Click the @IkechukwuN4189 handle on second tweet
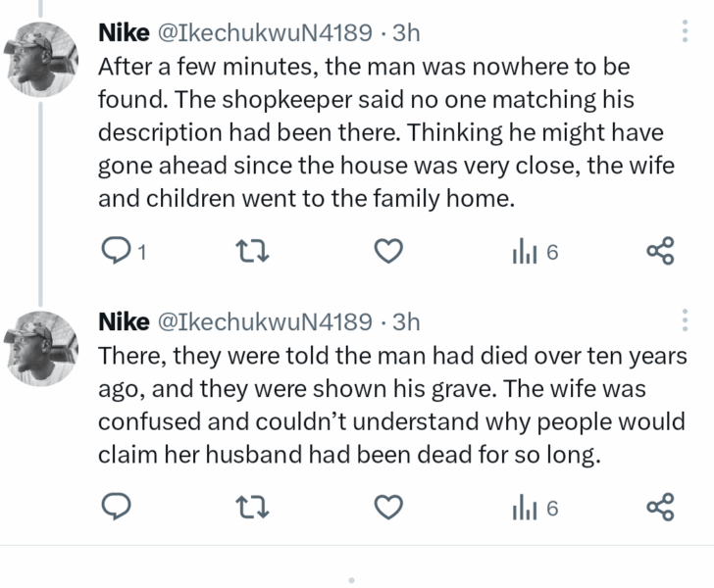Screen dimensions: 714x588 click(x=264, y=321)
